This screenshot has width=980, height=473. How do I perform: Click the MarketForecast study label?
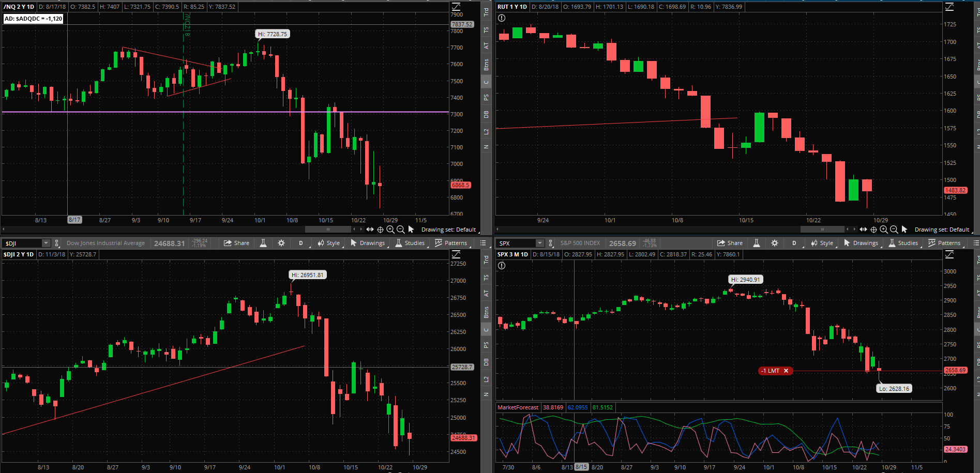point(518,407)
